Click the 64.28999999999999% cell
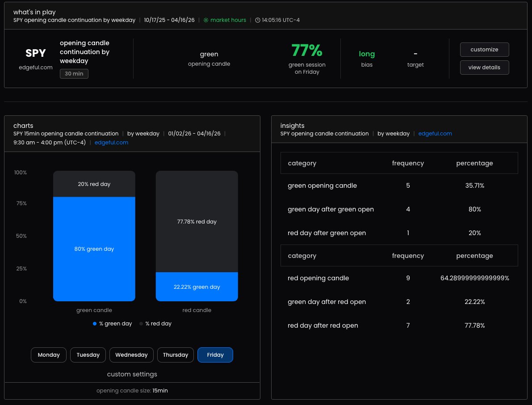532x405 pixels. (475, 278)
